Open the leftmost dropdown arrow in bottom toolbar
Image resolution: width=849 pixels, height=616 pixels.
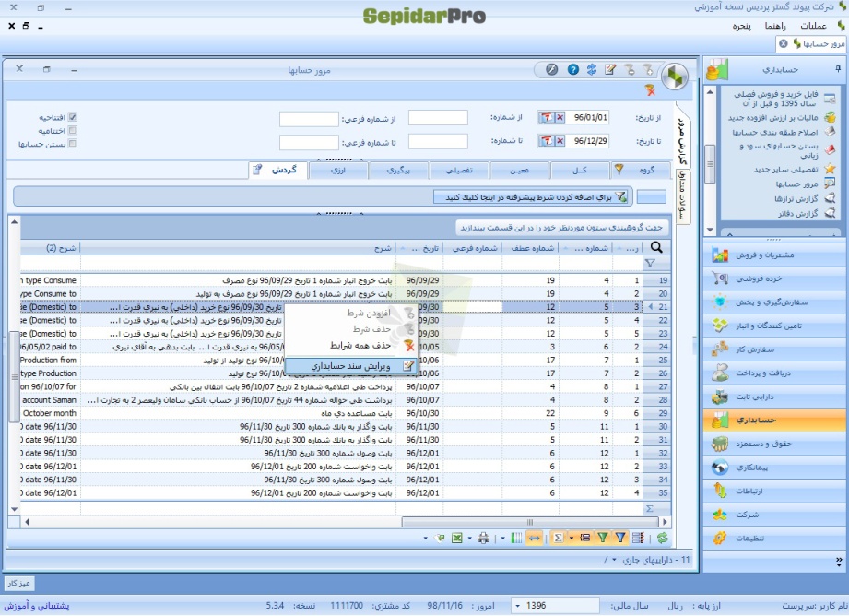tap(426, 538)
